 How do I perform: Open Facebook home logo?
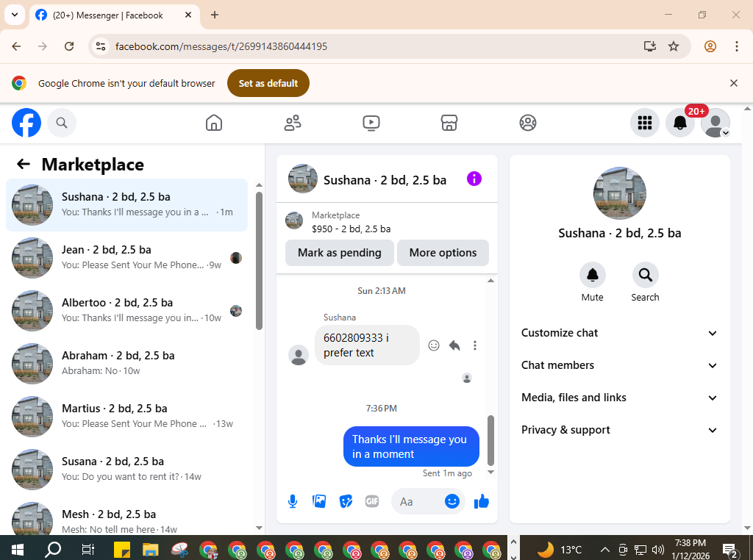coord(26,123)
